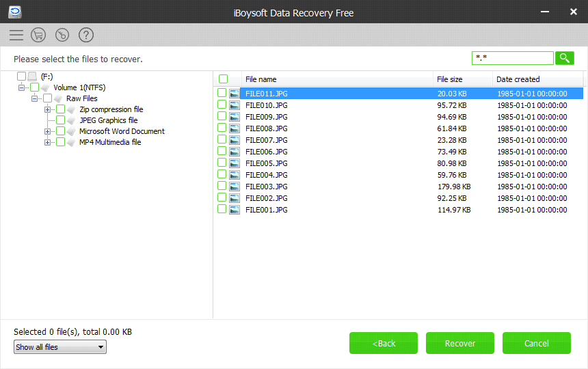This screenshot has height=369, width=588.
Task: Click the 114.97 KB file size cell
Action: click(454, 210)
